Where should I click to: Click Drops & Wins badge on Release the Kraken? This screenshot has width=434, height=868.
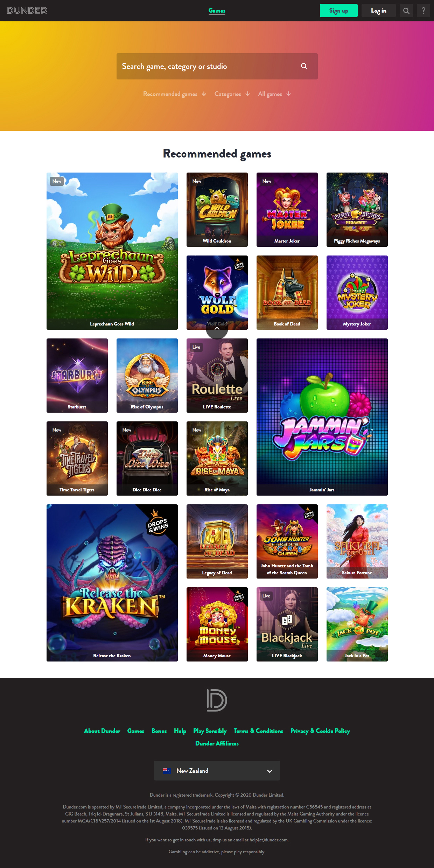pyautogui.click(x=158, y=523)
